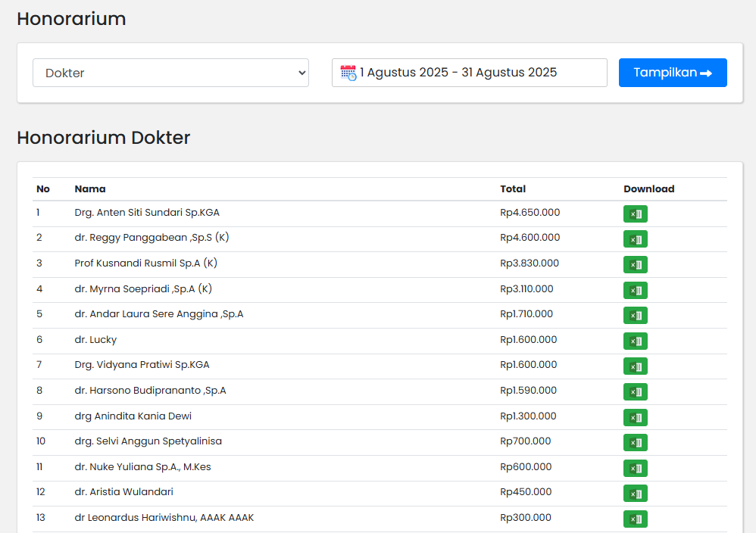Download Excel for Drg. Anten Siti Sundari
This screenshot has height=533, width=756.
635,214
